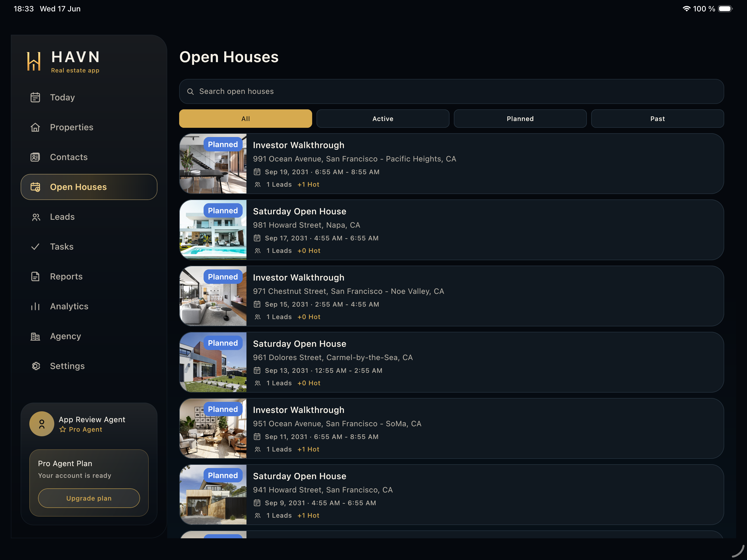747x560 pixels.
Task: Go to Properties in the sidebar
Action: [89, 127]
